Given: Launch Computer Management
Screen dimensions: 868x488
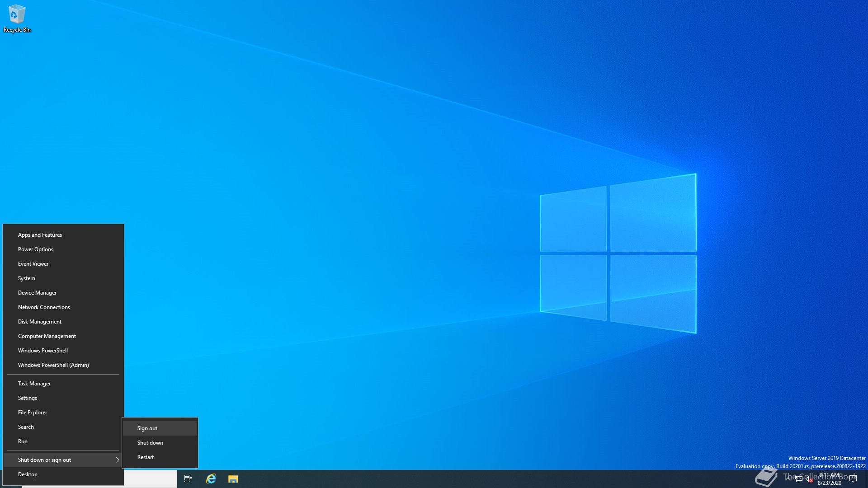Looking at the screenshot, I should tap(63, 336).
